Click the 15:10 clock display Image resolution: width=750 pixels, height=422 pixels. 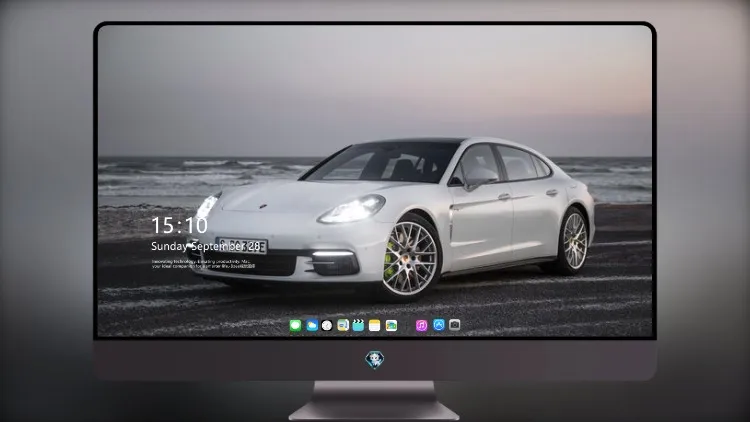coord(179,225)
